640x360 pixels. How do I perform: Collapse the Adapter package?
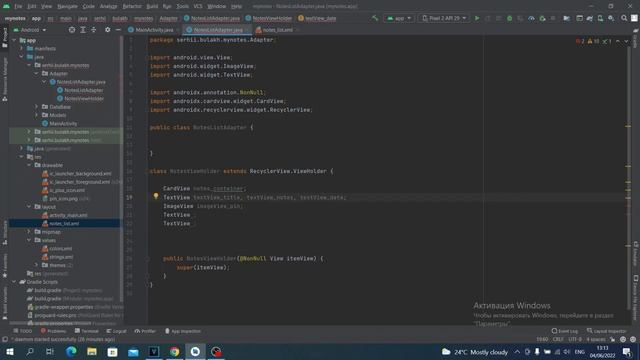pos(37,73)
